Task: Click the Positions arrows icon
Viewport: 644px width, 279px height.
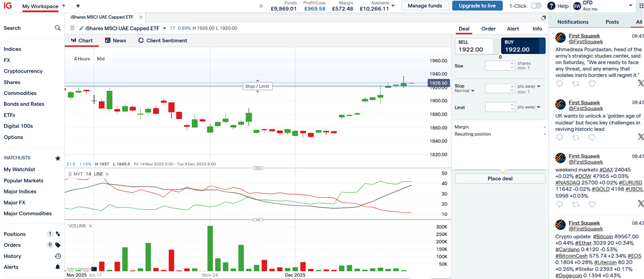Action: click(x=58, y=234)
